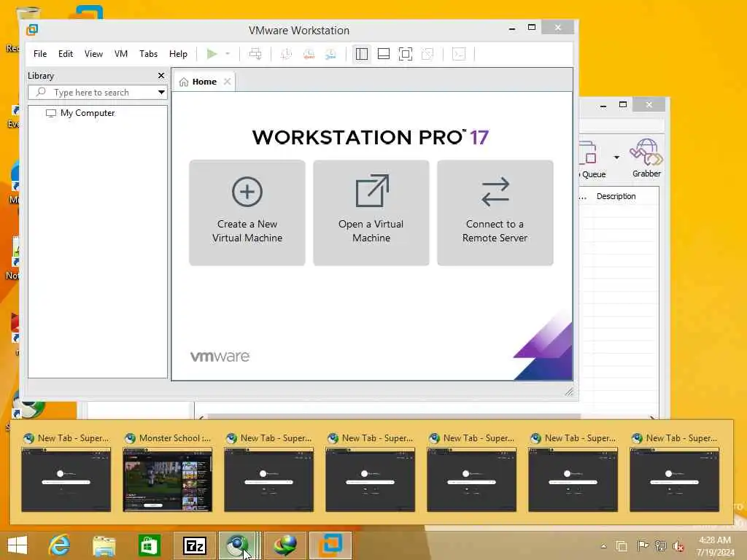
Task: Click Send Ctrl+Alt+Del toolbar icon
Action: pos(255,54)
